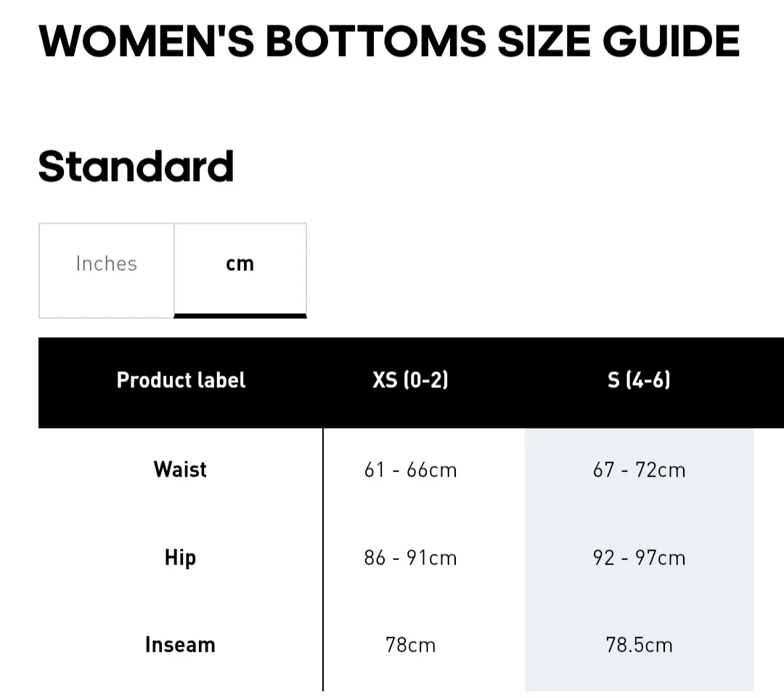The height and width of the screenshot is (698, 784).
Task: Select the 78cm inseam value
Action: 409,644
